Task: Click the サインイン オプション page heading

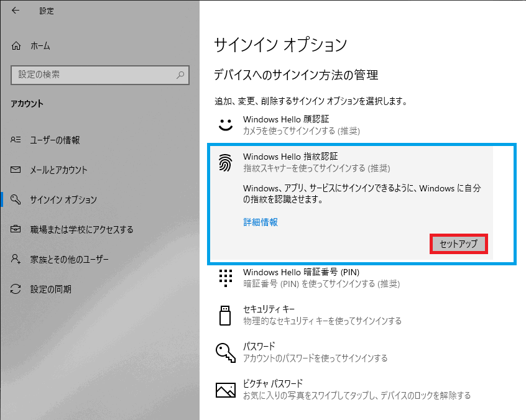Action: pyautogui.click(x=280, y=45)
